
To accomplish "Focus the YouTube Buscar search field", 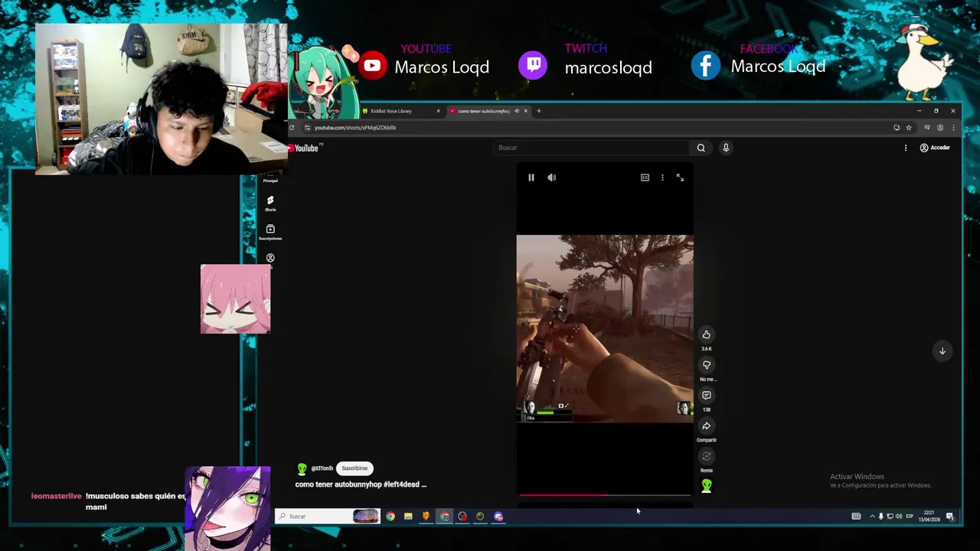I will tap(591, 148).
